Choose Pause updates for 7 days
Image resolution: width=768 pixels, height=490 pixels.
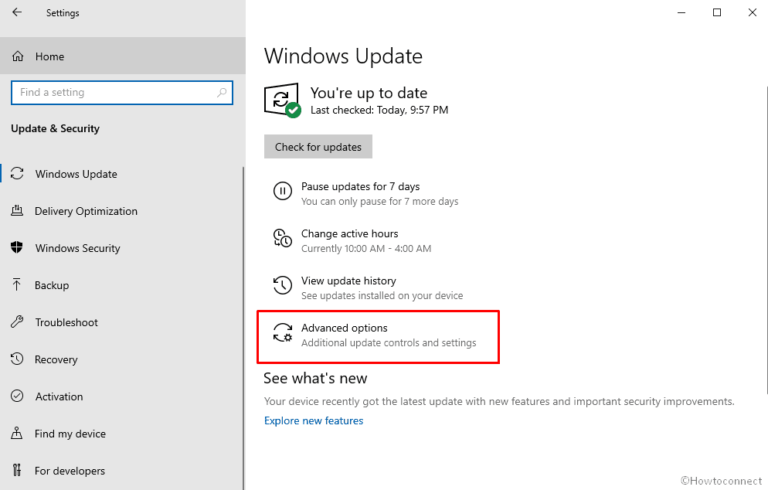tap(365, 193)
